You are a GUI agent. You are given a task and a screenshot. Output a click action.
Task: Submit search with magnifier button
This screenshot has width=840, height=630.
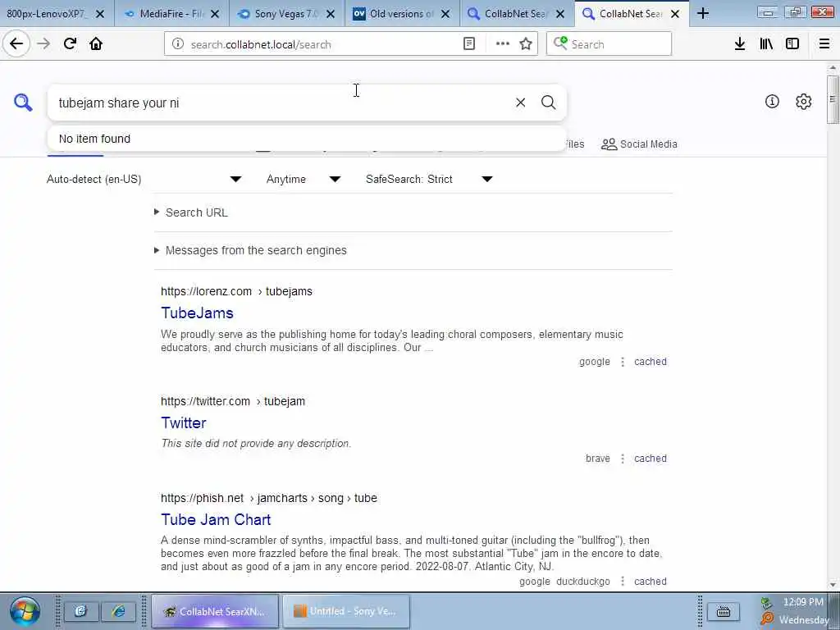(548, 103)
